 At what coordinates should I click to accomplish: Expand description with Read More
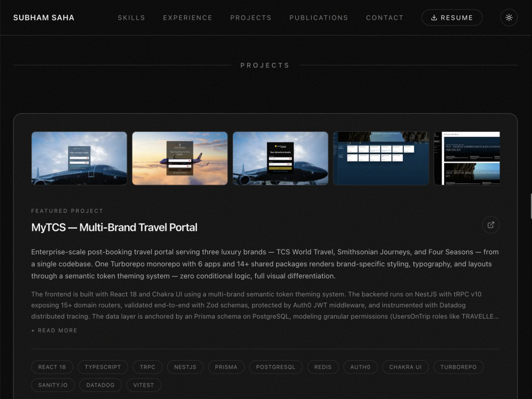click(x=54, y=330)
